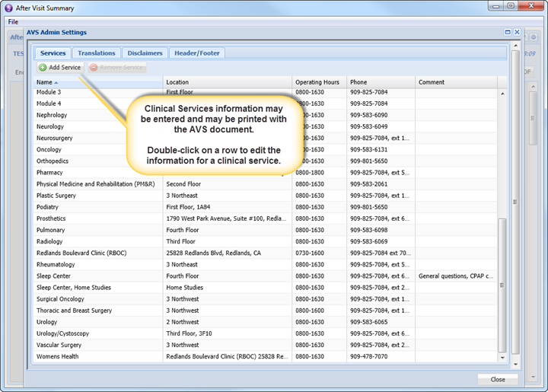The height and width of the screenshot is (392, 548).
Task: Select the Header/Footer tab
Action: 197,53
